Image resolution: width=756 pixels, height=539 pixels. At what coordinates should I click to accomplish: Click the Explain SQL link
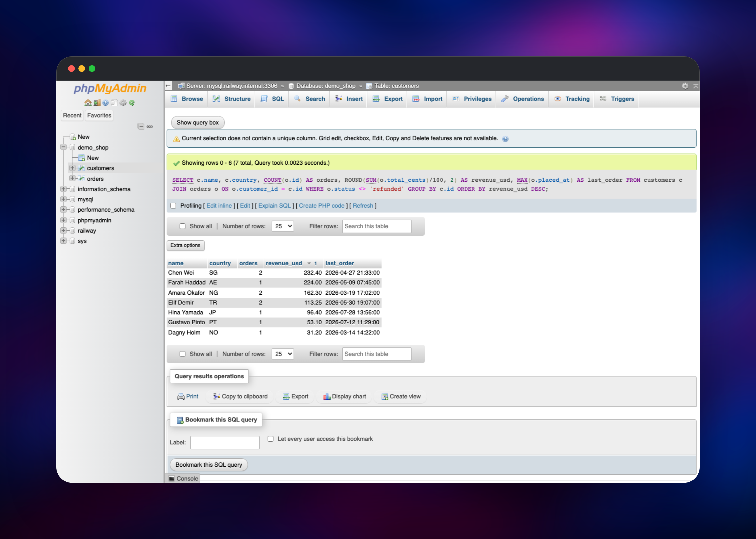[x=275, y=206]
